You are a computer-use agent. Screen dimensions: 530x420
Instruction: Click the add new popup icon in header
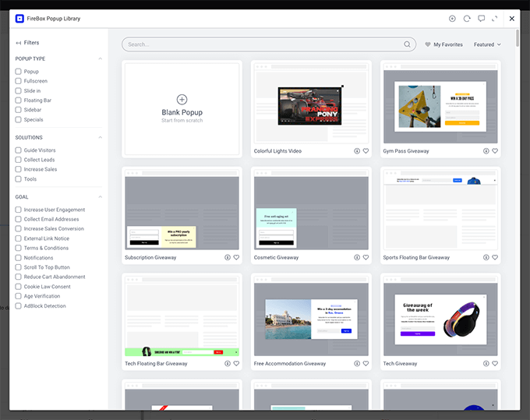452,19
